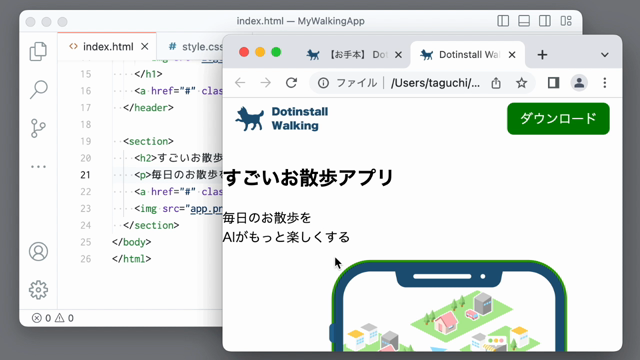Toggle secondary side bar layout icon
640x360 pixels.
click(544, 21)
